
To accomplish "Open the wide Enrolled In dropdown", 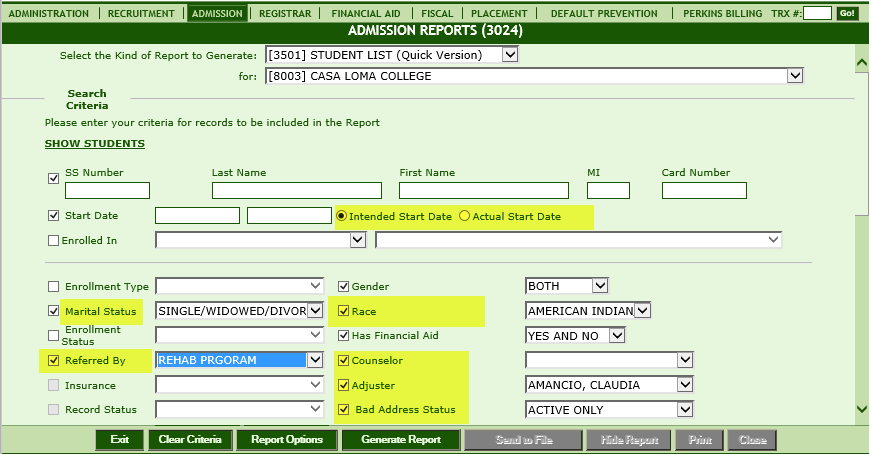I will [x=578, y=240].
